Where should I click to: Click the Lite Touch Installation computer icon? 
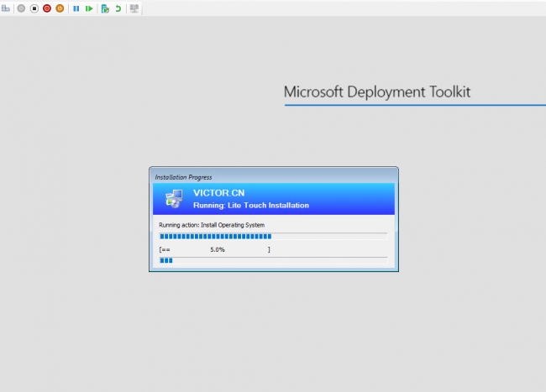click(174, 199)
